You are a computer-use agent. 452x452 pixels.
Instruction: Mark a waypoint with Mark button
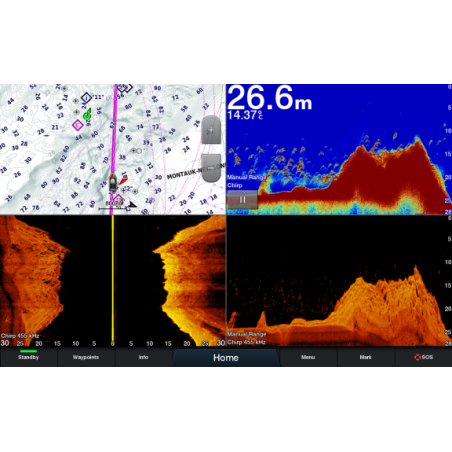366,357
